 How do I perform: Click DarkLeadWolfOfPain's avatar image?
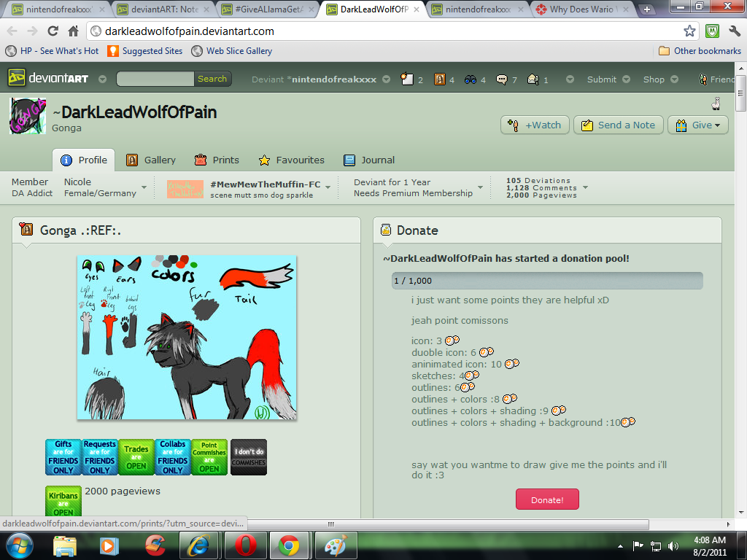coord(28,116)
